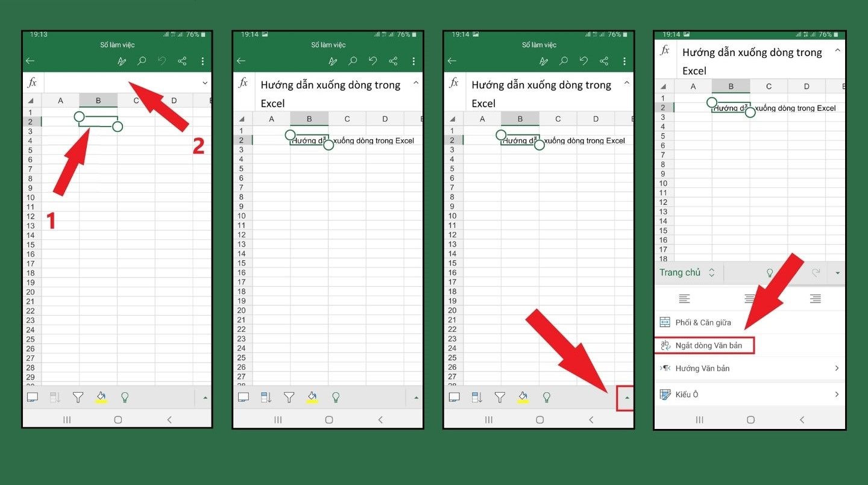The width and height of the screenshot is (868, 485).
Task: Tap fill color bucket in third phone screen
Action: point(523,397)
